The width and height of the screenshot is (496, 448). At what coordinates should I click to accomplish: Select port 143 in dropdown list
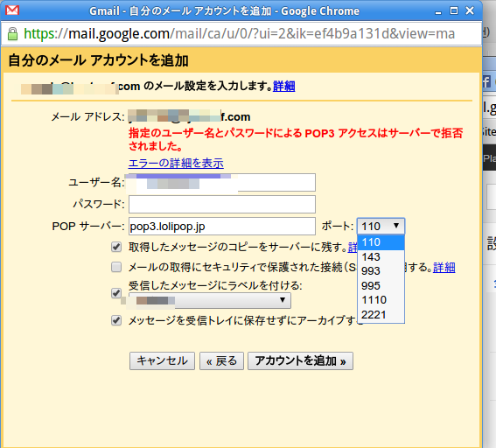381,257
